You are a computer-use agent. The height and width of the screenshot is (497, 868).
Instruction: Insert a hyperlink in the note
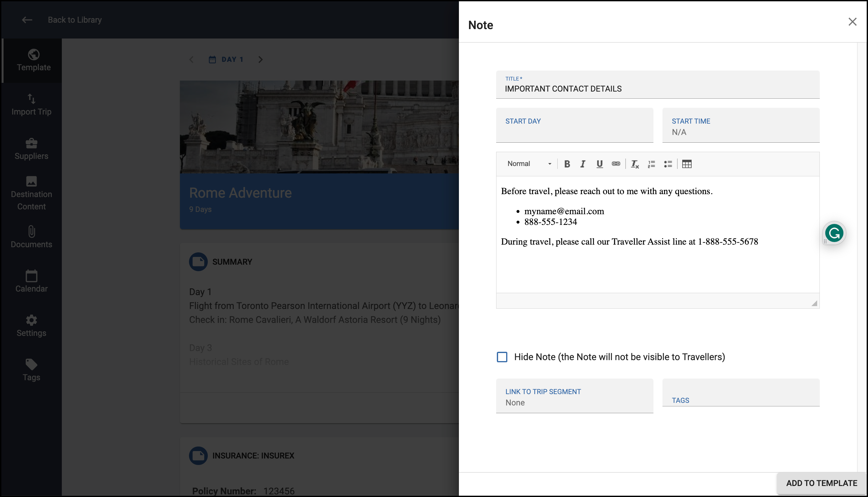(616, 164)
